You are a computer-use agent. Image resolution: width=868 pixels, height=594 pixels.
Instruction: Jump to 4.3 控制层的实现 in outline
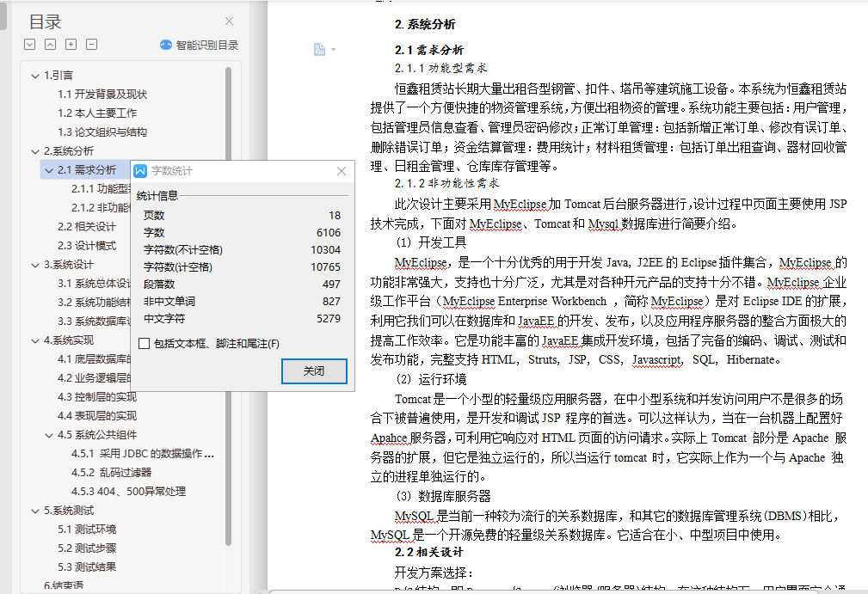pyautogui.click(x=97, y=396)
